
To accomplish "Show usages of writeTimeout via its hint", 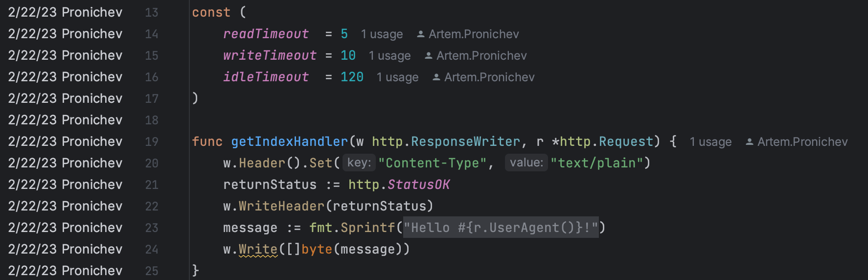I will [x=389, y=56].
